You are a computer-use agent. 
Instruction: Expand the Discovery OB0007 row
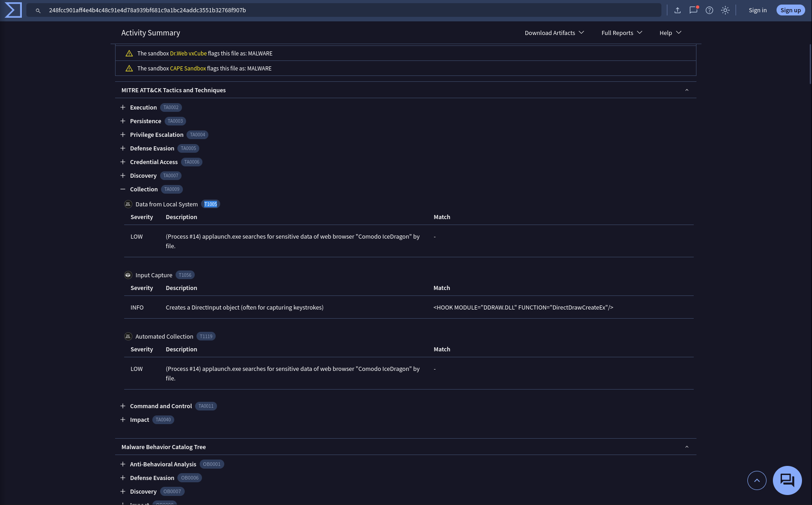[123, 491]
